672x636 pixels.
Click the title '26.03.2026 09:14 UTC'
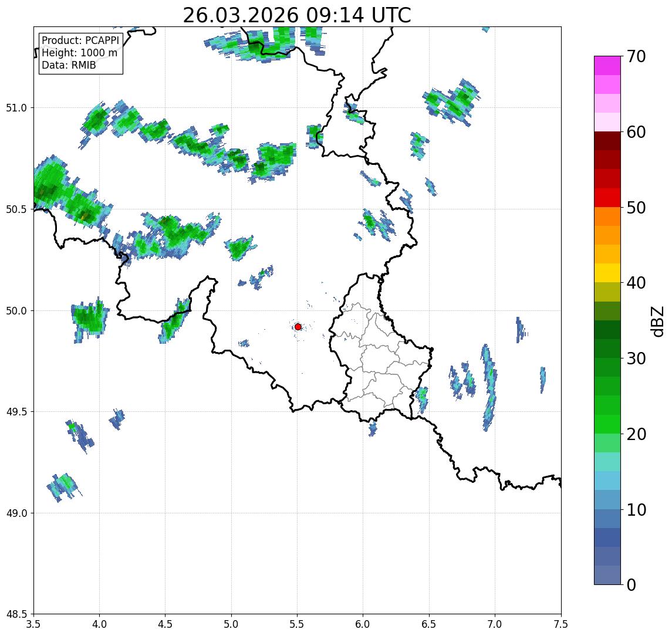tap(297, 15)
